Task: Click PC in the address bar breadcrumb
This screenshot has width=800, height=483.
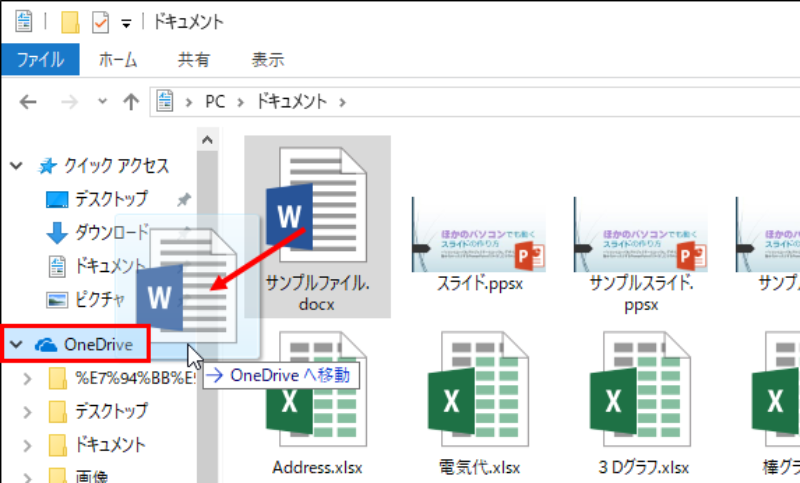Action: [215, 101]
